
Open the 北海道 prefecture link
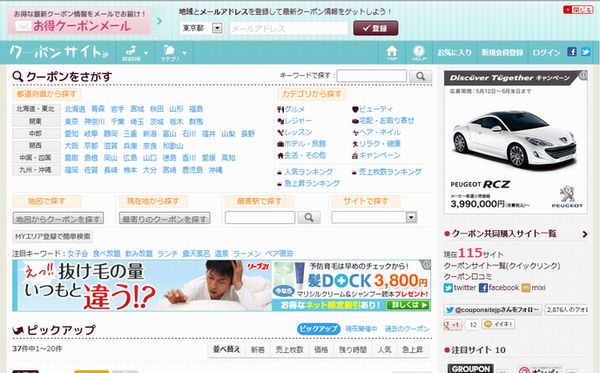coord(75,109)
